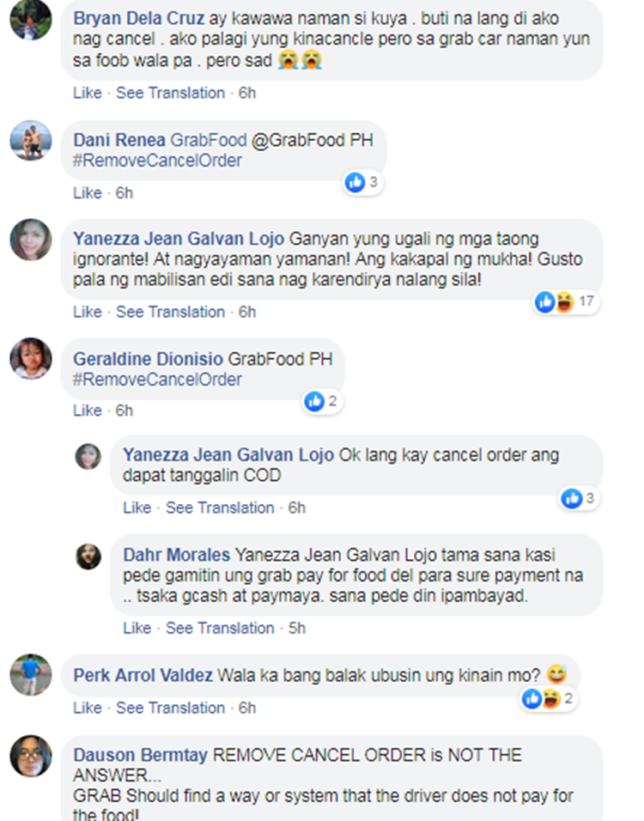The height and width of the screenshot is (821, 644).
Task: Open the Dauson Bermtay profile name link
Action: coord(140,755)
